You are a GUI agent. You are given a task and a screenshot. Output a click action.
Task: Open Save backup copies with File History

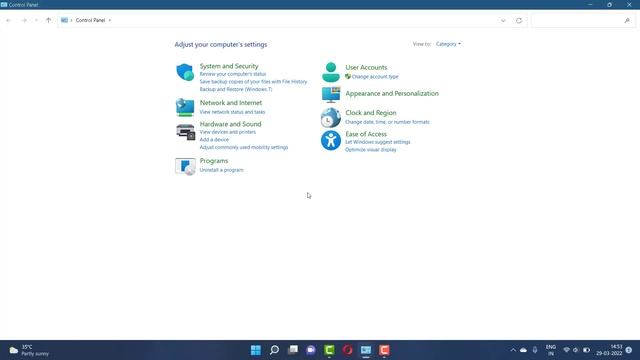pos(253,82)
